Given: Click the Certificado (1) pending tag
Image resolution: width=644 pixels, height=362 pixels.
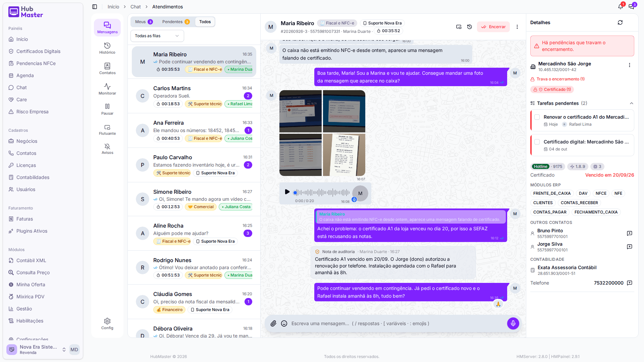Looking at the screenshot, I should click(x=552, y=89).
